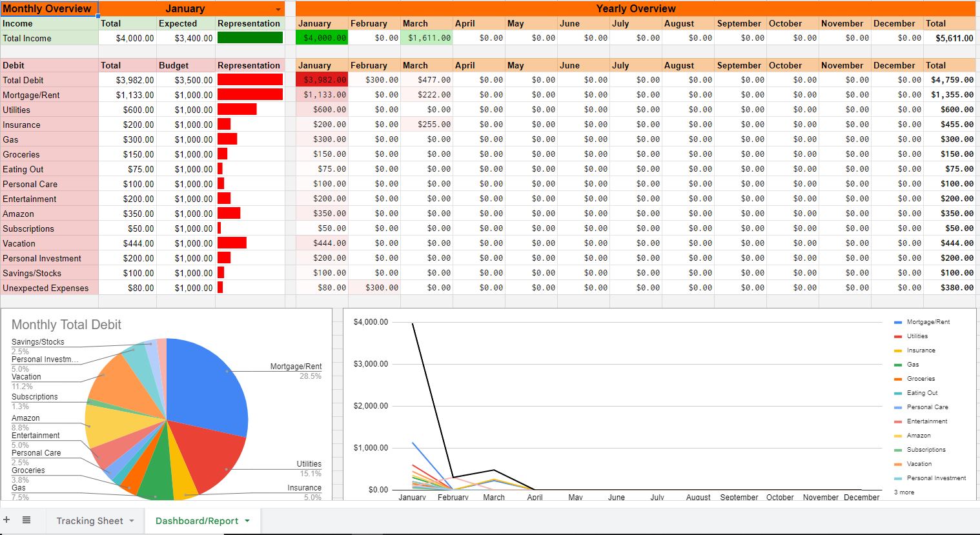The height and width of the screenshot is (535, 980).
Task: Select Total Debit yearly total $4,759.00
Action: point(949,80)
